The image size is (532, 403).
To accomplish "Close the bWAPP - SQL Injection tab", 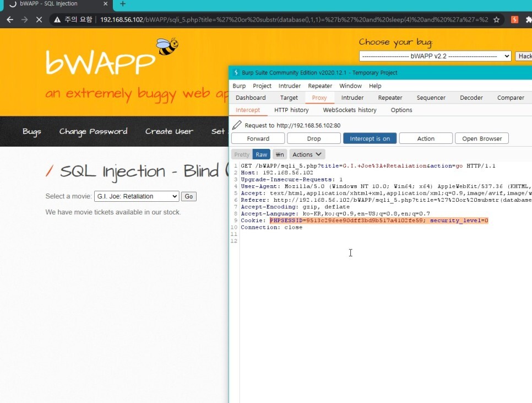I will pos(106,4).
